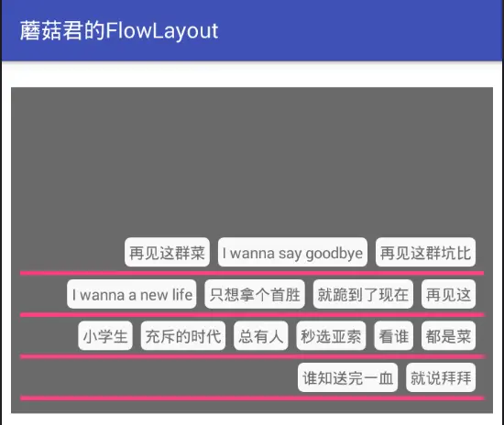Choose the 总有人 tag
504x425 pixels.
(x=260, y=336)
